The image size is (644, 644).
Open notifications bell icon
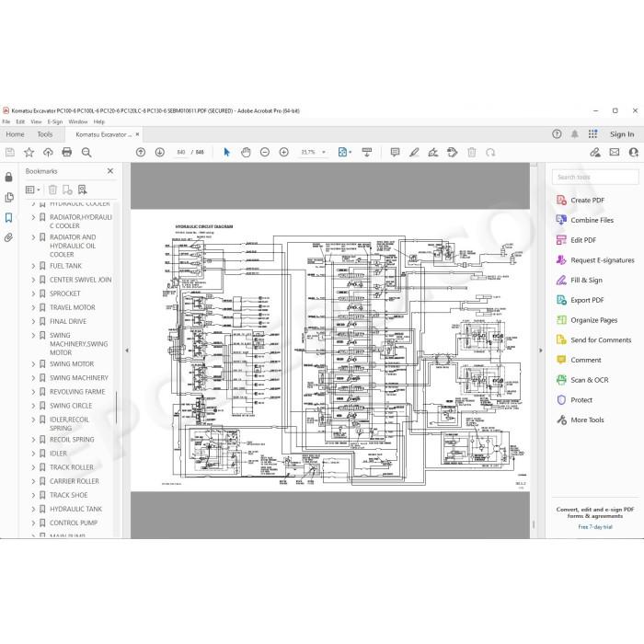click(575, 134)
